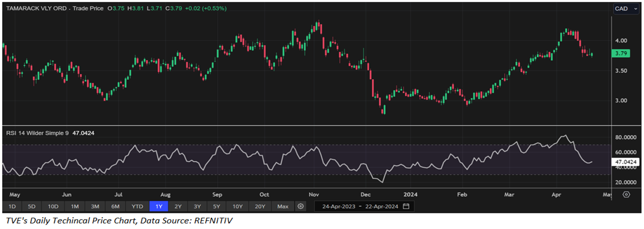Select the 3M time range

click(95, 206)
